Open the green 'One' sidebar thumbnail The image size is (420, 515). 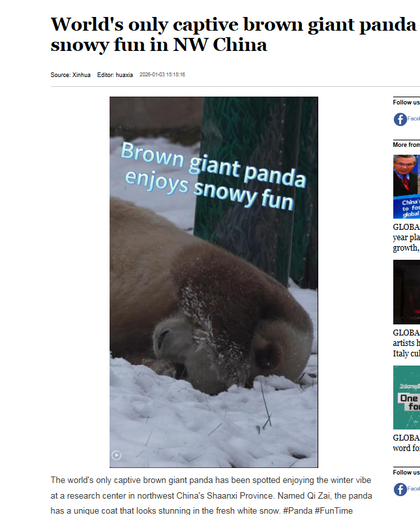[406, 398]
